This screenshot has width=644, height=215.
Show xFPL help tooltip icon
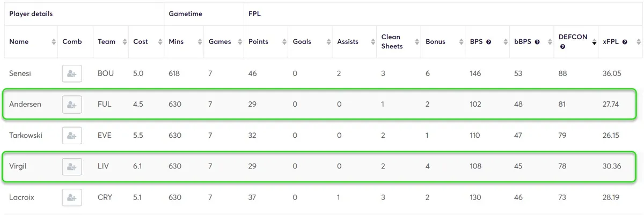[x=625, y=42]
